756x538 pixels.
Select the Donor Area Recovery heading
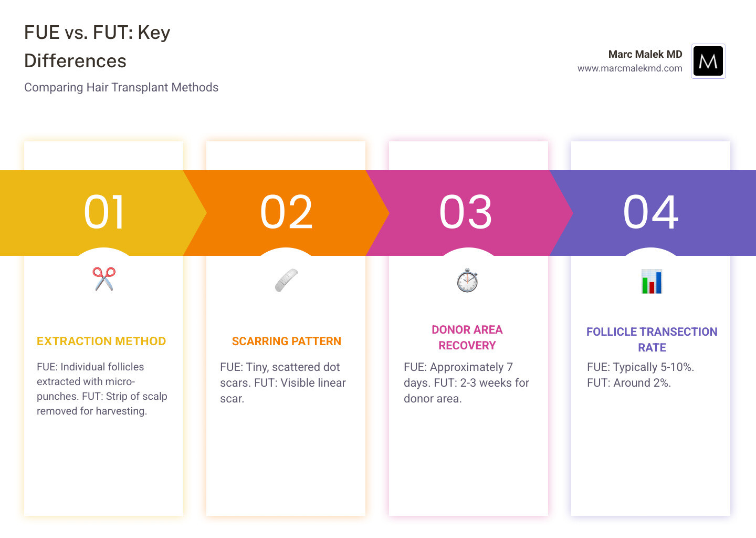[x=467, y=337]
